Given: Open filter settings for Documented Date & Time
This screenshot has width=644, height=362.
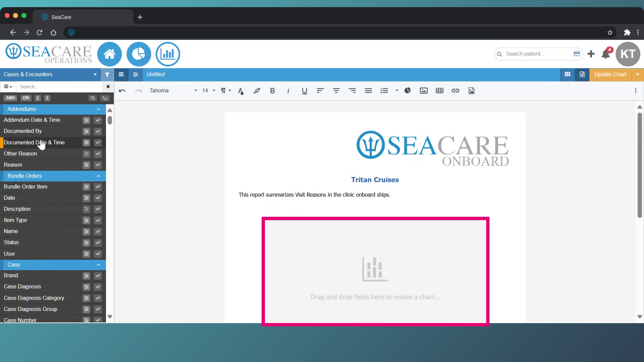Looking at the screenshot, I should point(86,143).
